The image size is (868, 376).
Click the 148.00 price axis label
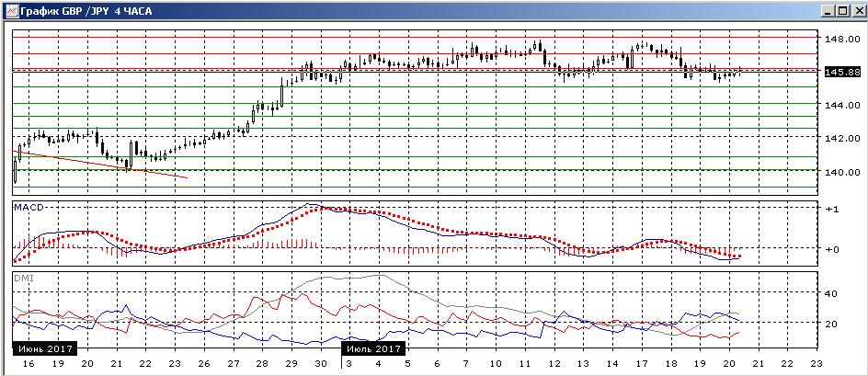[843, 39]
